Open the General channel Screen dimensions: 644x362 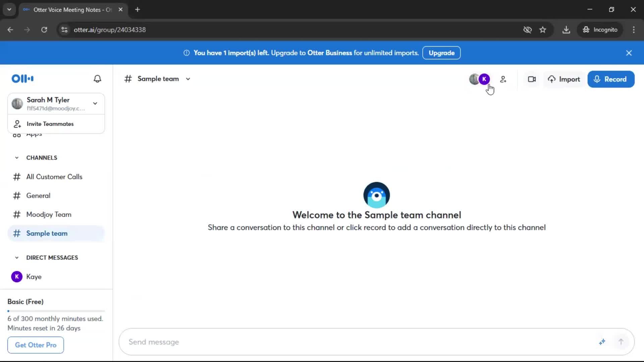click(56, 196)
